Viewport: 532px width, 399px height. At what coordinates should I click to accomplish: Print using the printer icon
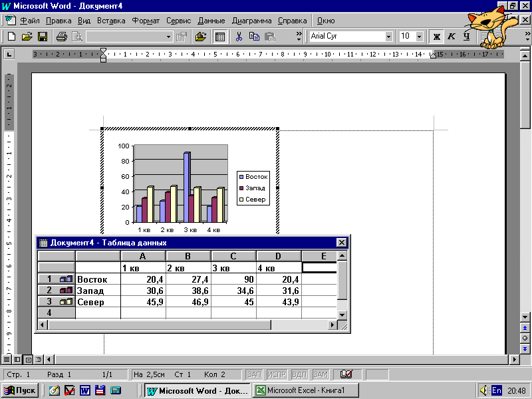click(x=62, y=37)
